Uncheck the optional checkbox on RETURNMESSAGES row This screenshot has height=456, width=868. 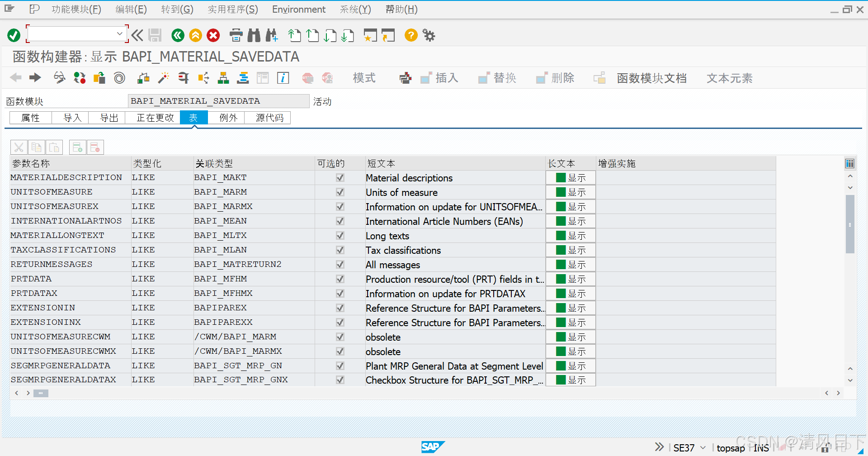click(340, 265)
